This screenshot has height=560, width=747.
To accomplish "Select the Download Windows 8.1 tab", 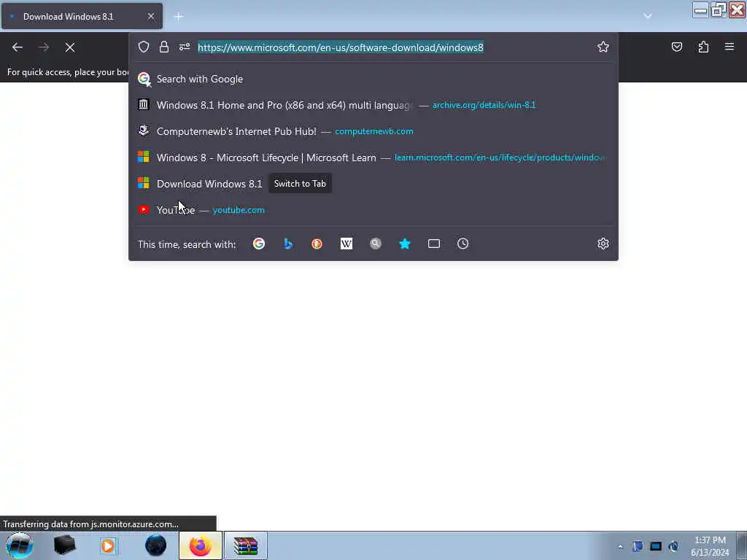I will pos(82,16).
